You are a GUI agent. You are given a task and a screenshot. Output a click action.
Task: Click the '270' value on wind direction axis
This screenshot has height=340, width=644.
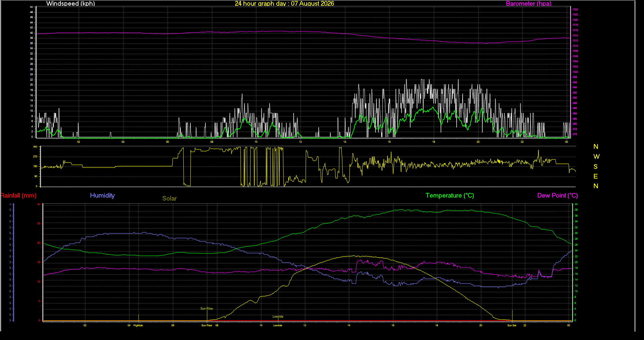[35, 156]
